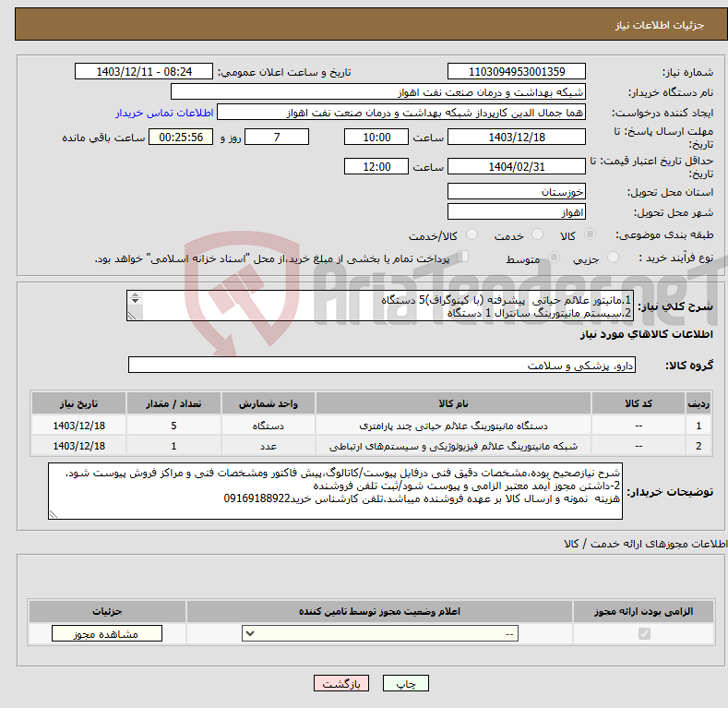Click the resize grip of شرح کلی نیاز box

(132, 316)
